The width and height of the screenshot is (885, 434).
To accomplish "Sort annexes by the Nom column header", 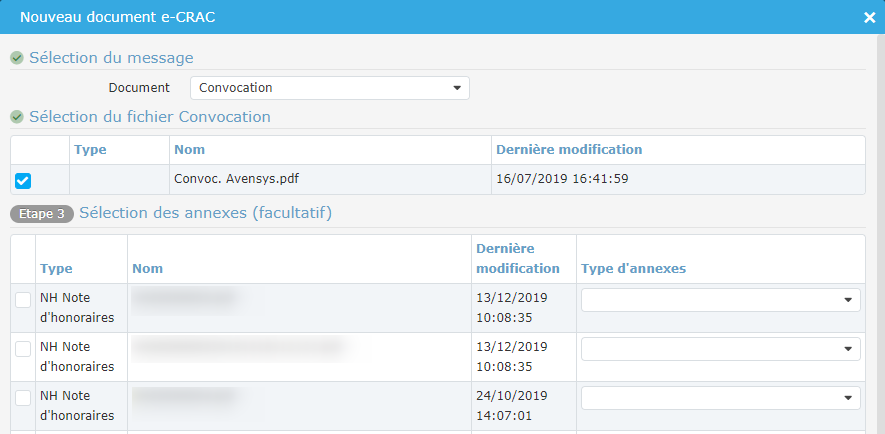I will click(147, 269).
